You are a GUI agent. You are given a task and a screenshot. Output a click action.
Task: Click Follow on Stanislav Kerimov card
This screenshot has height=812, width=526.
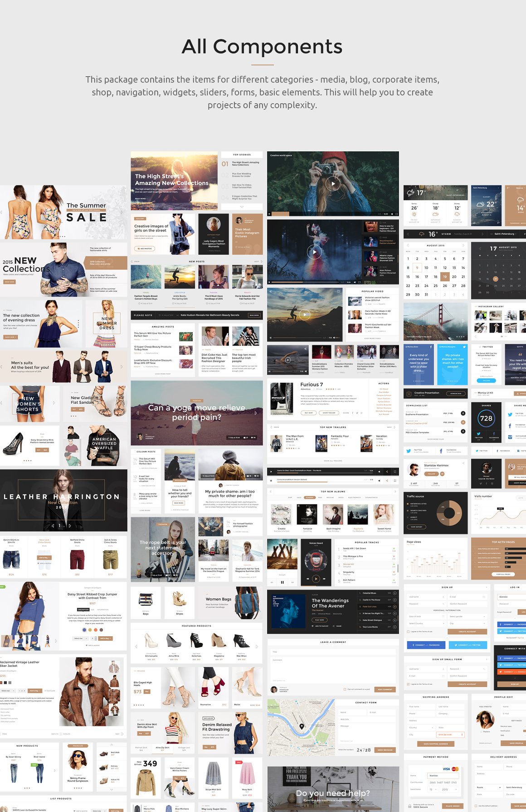(x=431, y=474)
